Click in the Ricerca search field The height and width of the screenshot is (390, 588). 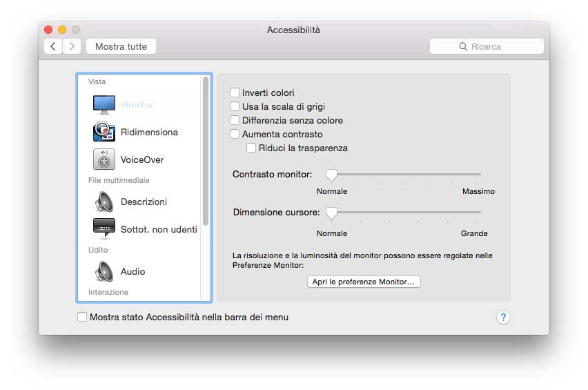487,46
